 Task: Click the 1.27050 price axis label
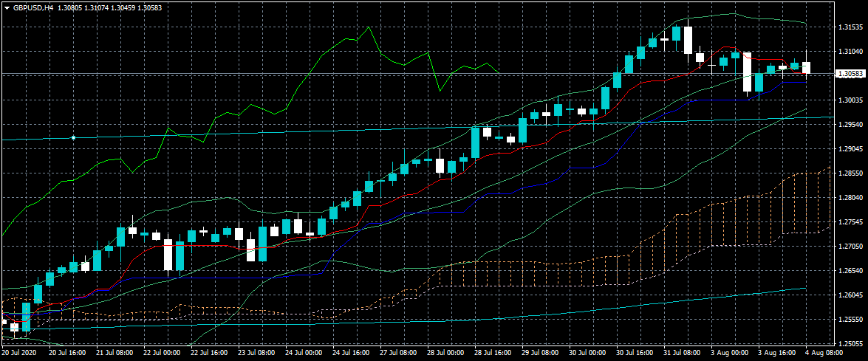point(850,246)
